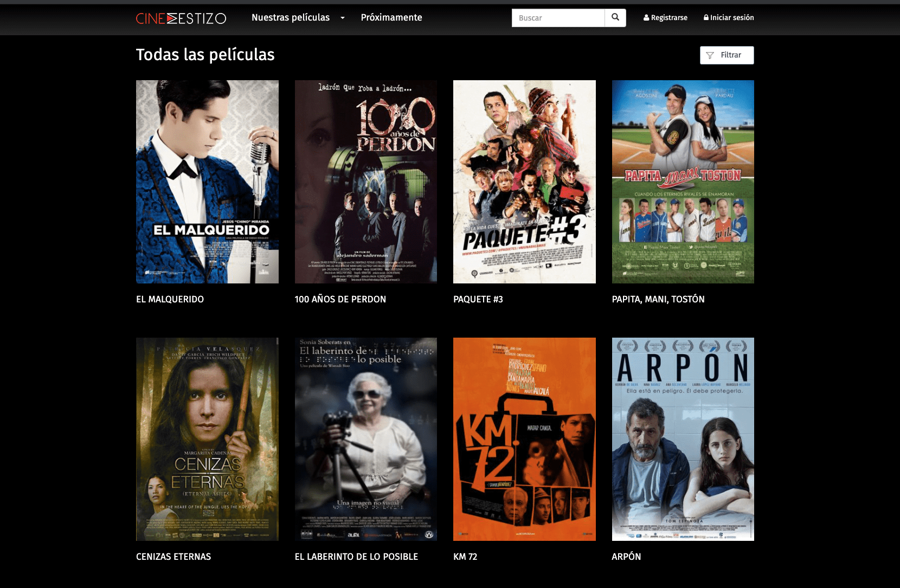Select the Próximamente menu item
This screenshot has width=900, height=588.
click(x=391, y=17)
